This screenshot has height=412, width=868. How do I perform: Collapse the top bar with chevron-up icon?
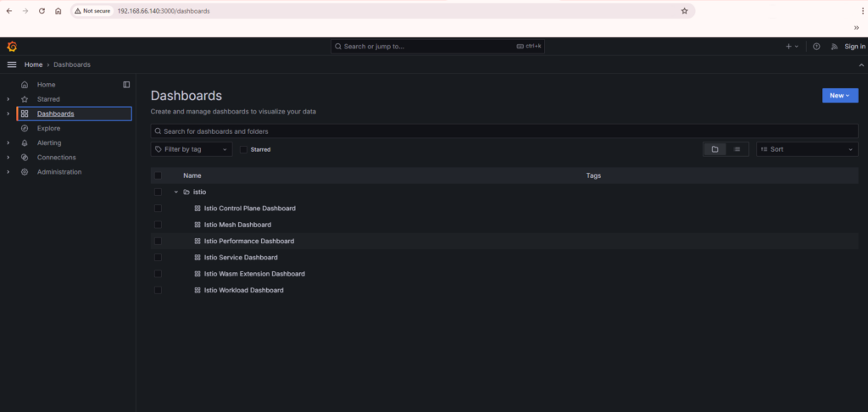click(861, 64)
